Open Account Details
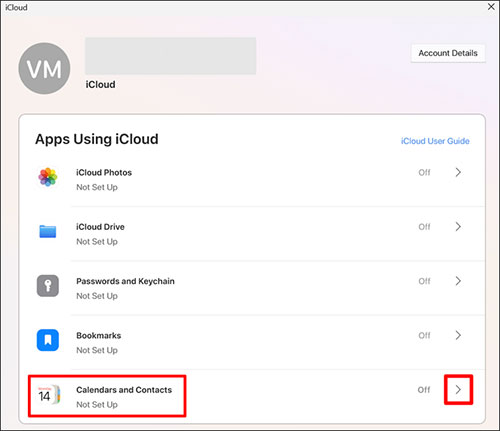Screen dimensions: 500x431 [x=448, y=53]
